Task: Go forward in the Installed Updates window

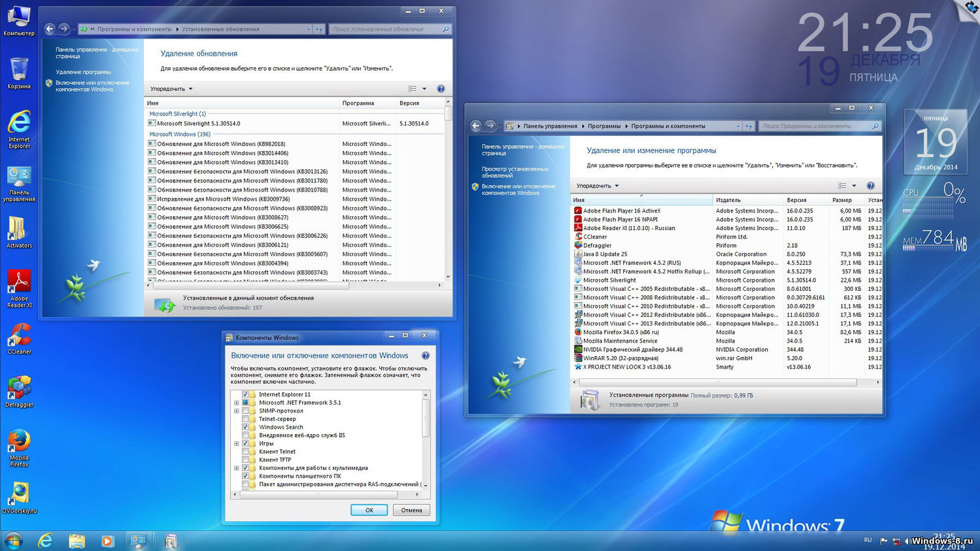Action: [63, 29]
